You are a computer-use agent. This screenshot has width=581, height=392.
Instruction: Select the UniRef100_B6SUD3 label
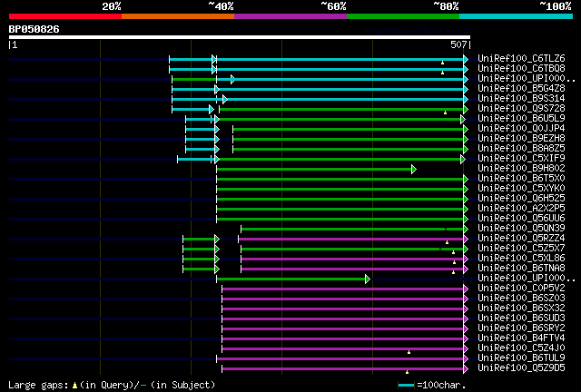click(x=521, y=318)
